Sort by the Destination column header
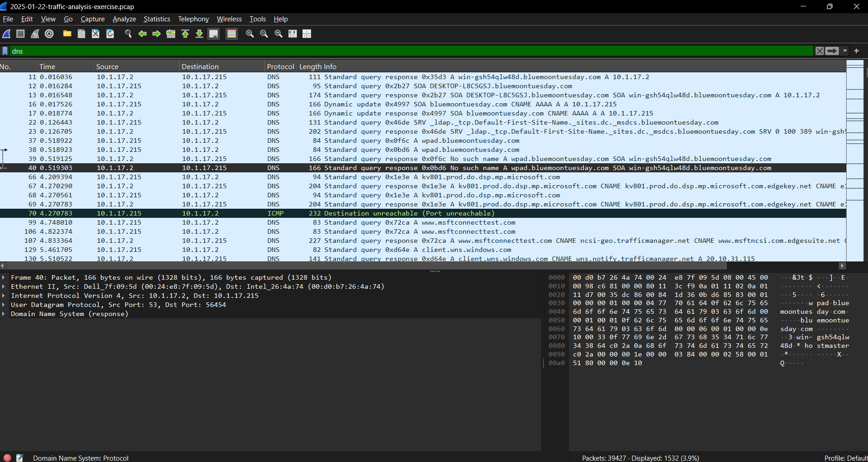This screenshot has height=462, width=868. pos(222,66)
